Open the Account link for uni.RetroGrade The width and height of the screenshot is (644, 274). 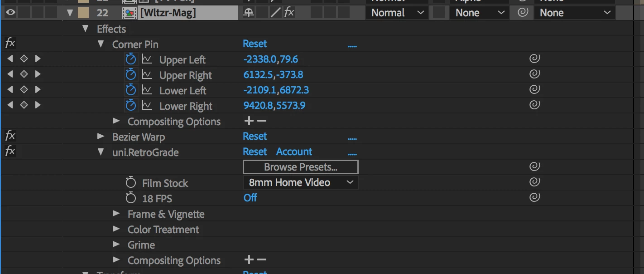tap(294, 152)
